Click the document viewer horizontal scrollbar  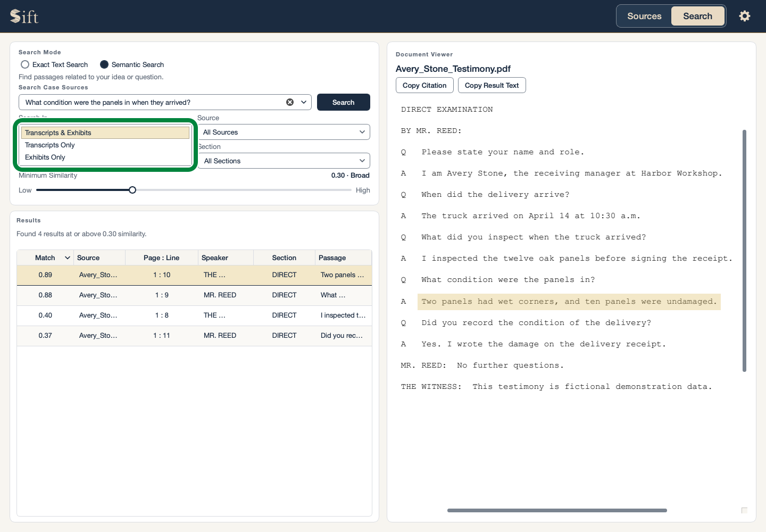click(x=557, y=510)
